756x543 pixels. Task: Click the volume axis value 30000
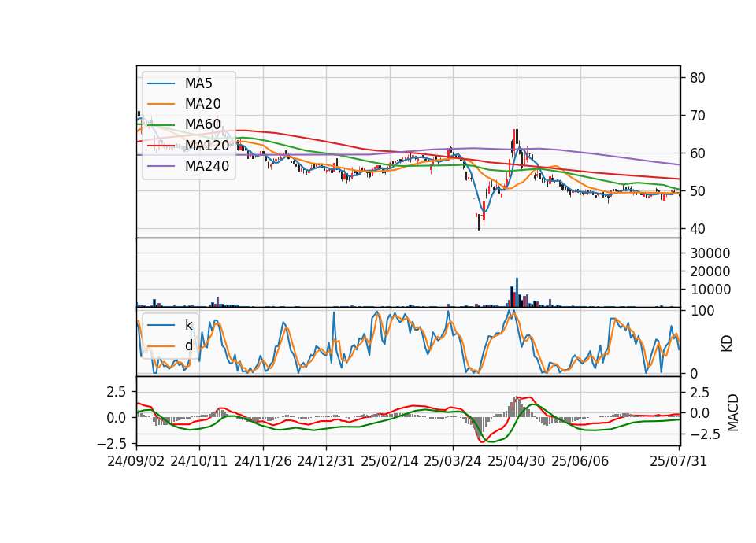[x=710, y=253]
